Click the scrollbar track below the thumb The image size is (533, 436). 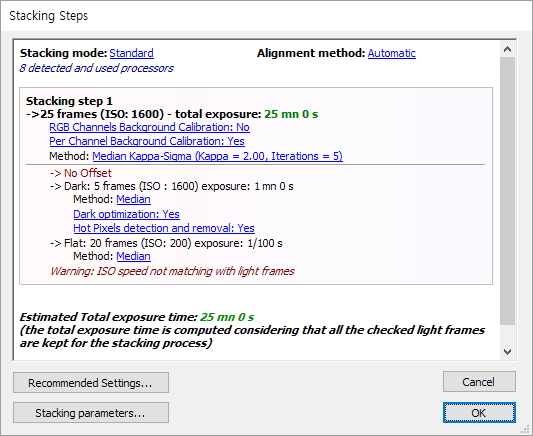pyautogui.click(x=508, y=334)
